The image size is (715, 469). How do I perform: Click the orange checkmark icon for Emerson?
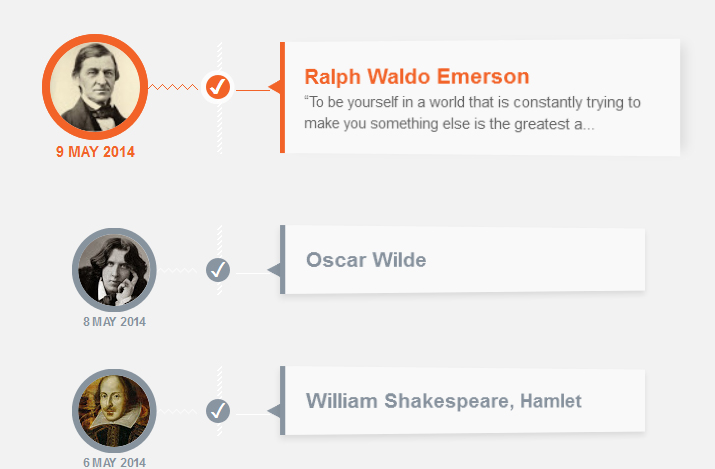coord(218,87)
